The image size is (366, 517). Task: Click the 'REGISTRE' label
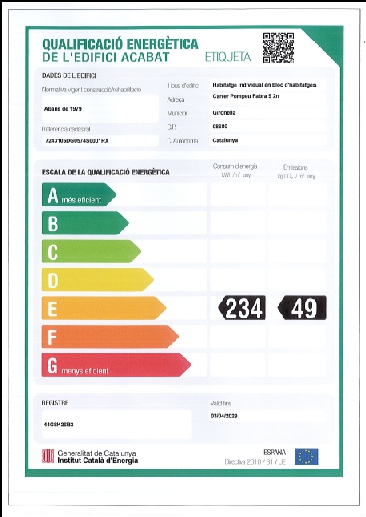[55, 403]
